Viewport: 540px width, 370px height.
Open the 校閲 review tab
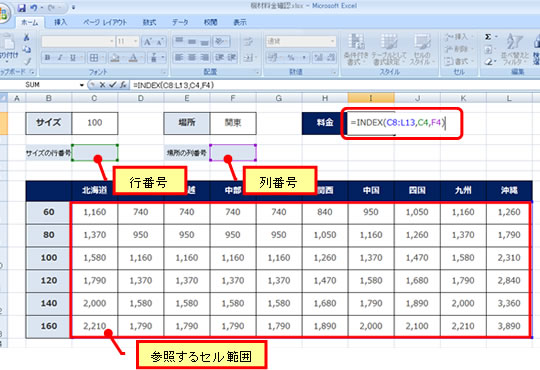tap(210, 22)
